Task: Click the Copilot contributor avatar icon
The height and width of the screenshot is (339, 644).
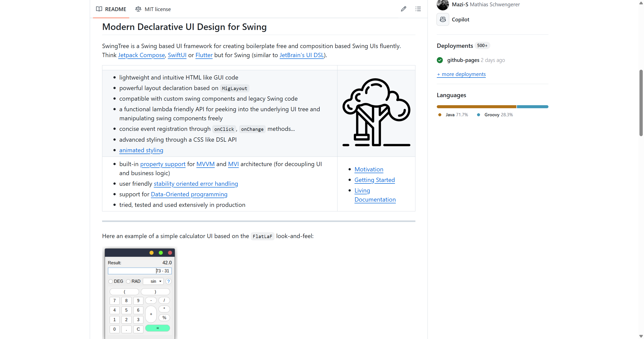Action: coord(443,19)
